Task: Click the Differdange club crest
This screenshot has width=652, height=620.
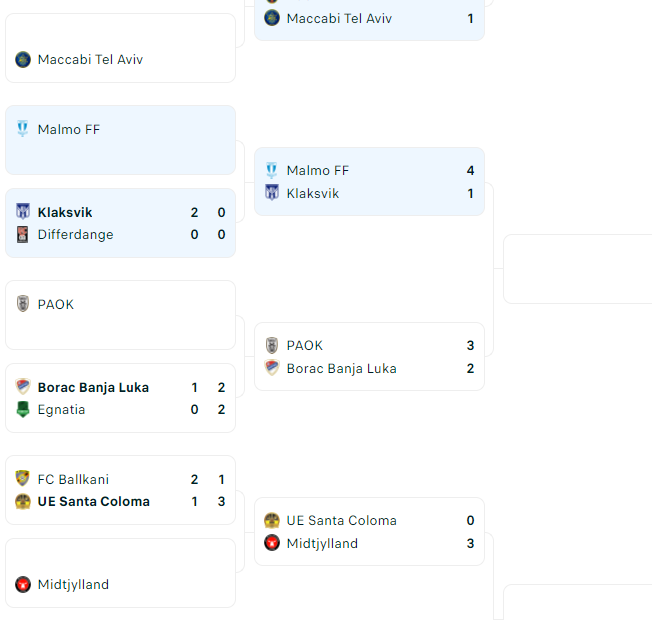Action: pos(23,234)
